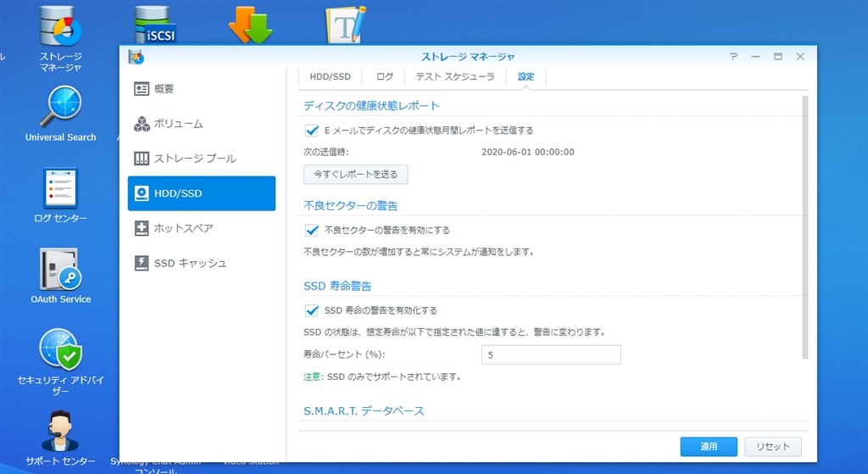Image resolution: width=868 pixels, height=474 pixels.
Task: Toggle monthly disk health email report checkbox
Action: click(x=312, y=131)
